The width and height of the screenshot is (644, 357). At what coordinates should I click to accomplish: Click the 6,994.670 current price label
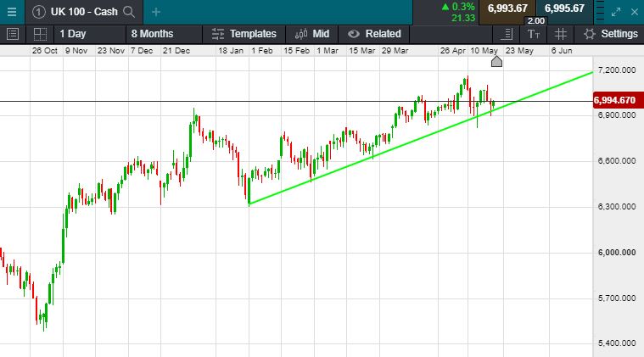point(616,100)
